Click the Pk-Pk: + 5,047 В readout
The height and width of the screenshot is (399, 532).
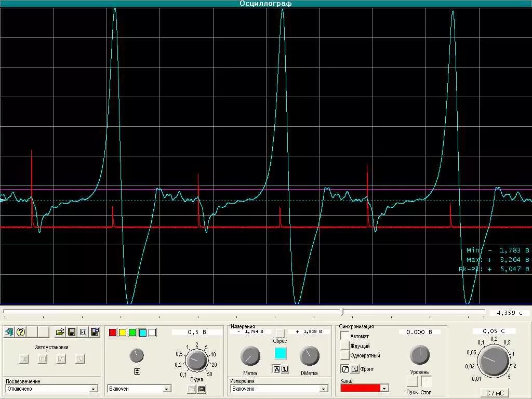[494, 269]
